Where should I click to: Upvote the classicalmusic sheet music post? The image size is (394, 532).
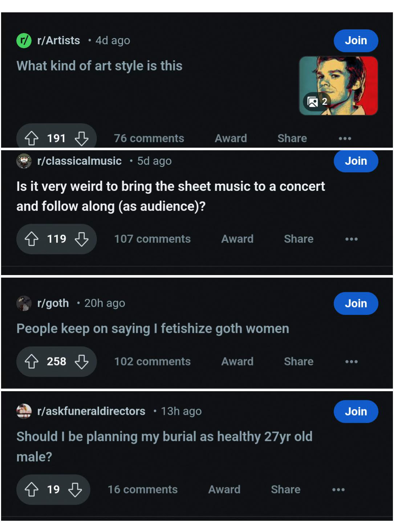coord(32,239)
